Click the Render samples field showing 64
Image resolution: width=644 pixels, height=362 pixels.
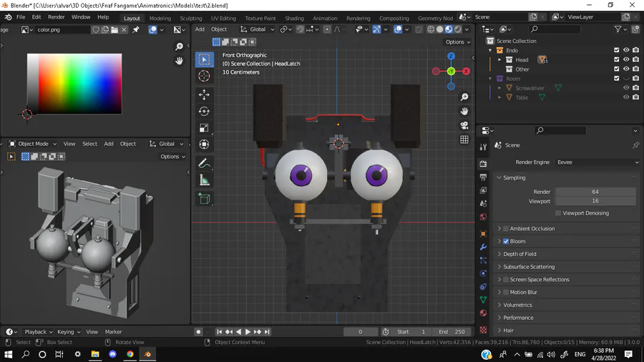[595, 192]
